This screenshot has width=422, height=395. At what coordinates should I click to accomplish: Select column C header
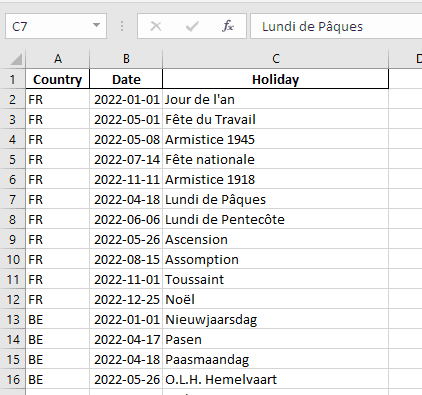pos(276,59)
